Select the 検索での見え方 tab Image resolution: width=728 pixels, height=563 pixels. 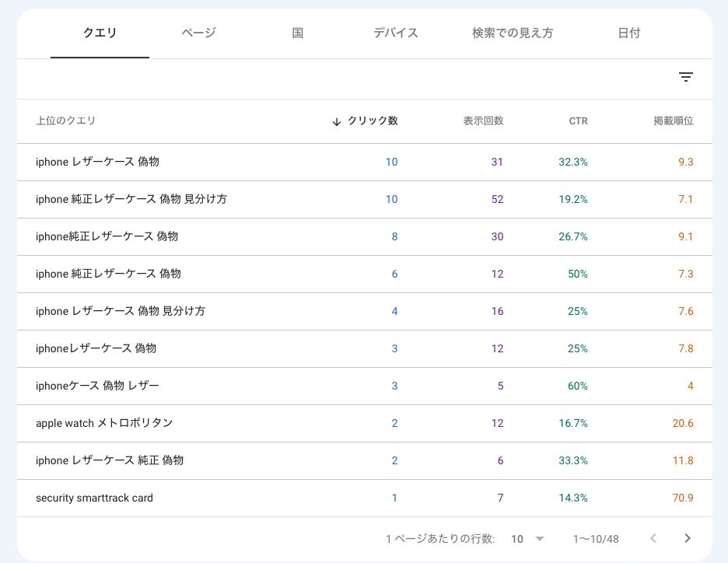513,33
